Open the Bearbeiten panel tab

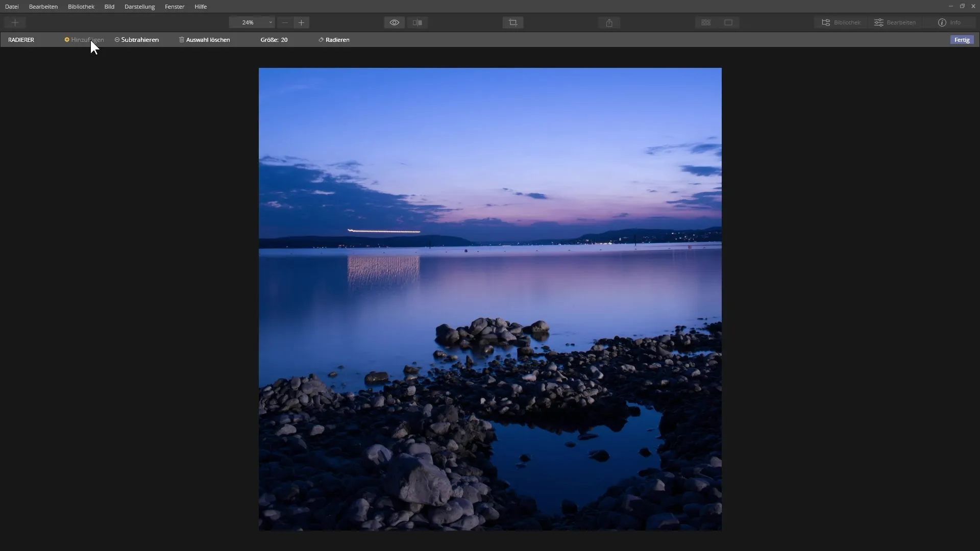click(x=895, y=22)
